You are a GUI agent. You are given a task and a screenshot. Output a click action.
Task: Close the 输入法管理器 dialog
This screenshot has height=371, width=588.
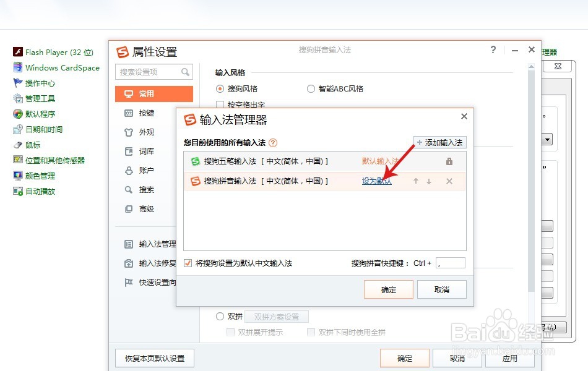click(x=464, y=116)
